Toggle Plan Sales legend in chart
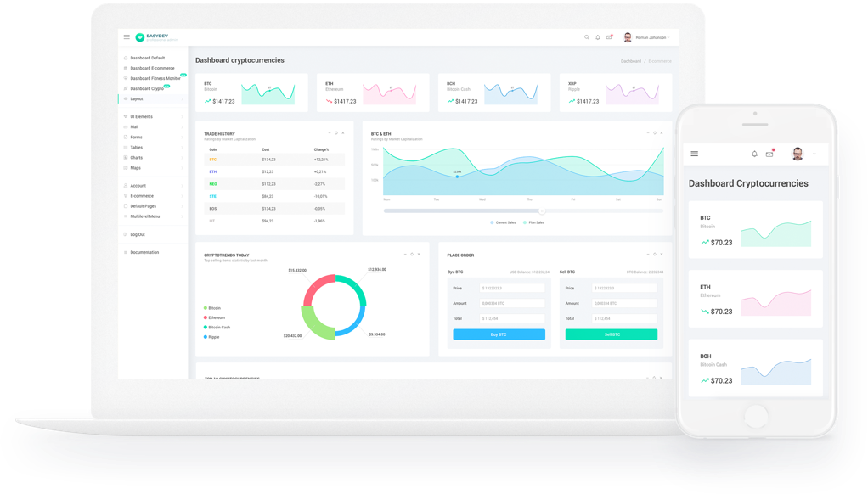 coord(535,222)
